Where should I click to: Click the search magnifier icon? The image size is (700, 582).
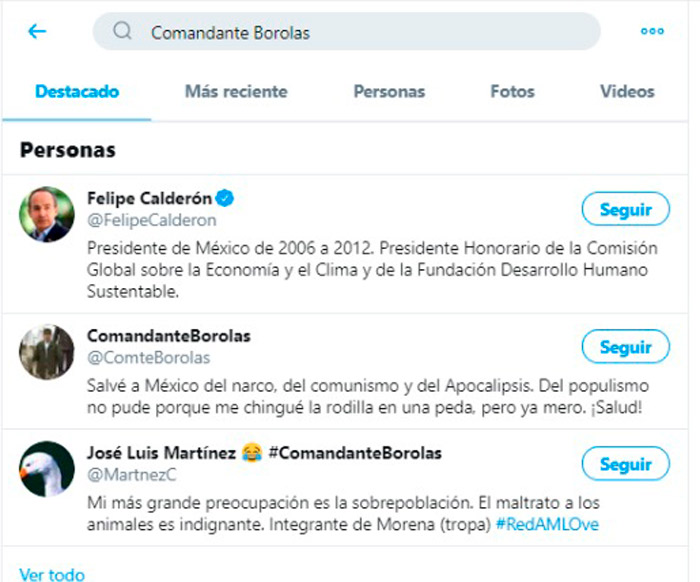pyautogui.click(x=123, y=32)
